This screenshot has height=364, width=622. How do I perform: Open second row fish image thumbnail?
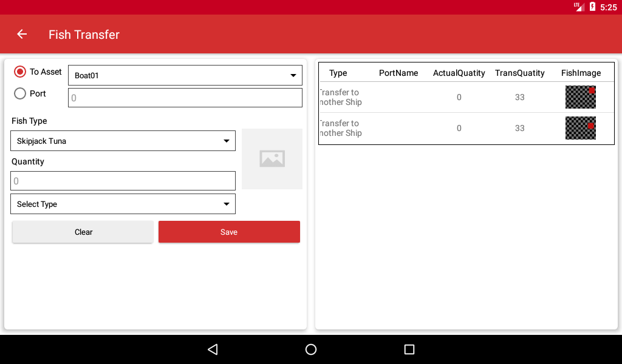click(581, 128)
